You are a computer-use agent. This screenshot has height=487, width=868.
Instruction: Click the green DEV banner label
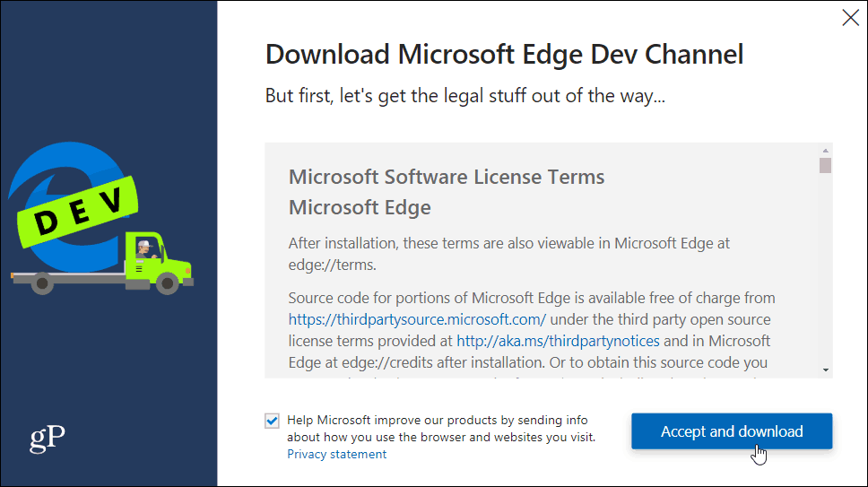[77, 212]
